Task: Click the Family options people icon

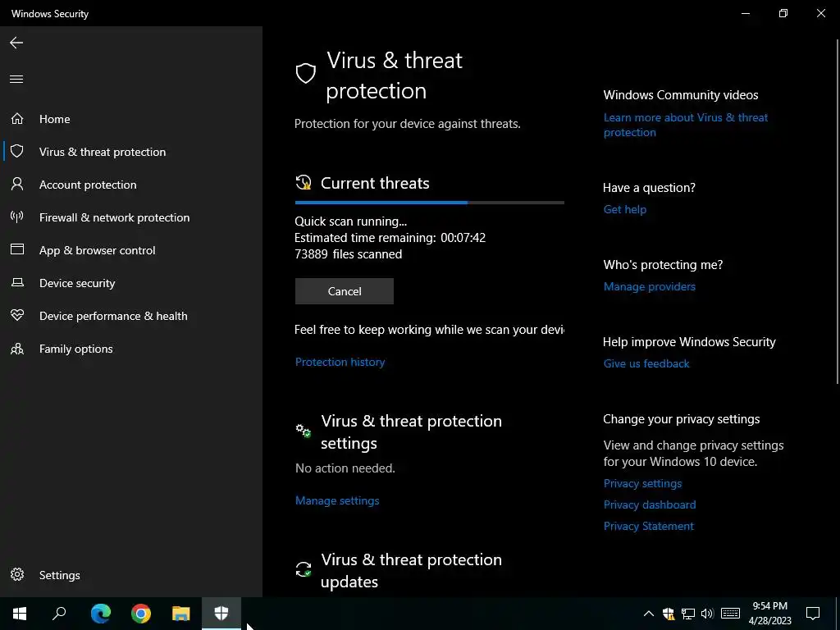Action: (17, 349)
